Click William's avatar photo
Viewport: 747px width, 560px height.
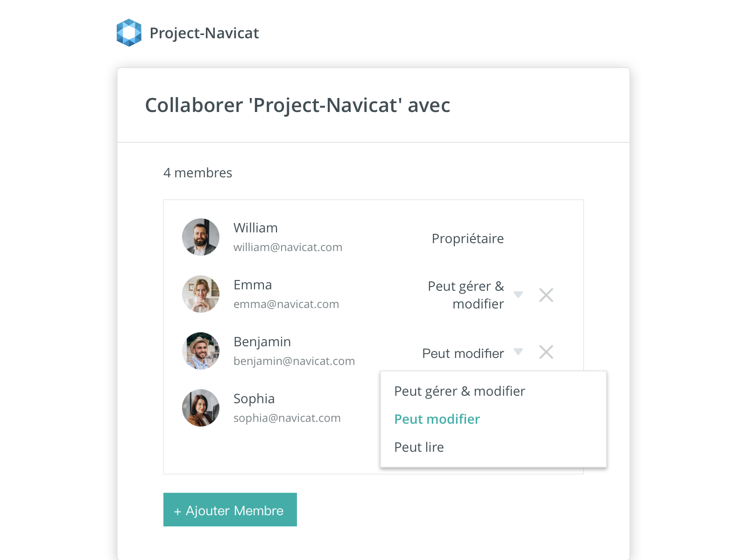click(201, 237)
